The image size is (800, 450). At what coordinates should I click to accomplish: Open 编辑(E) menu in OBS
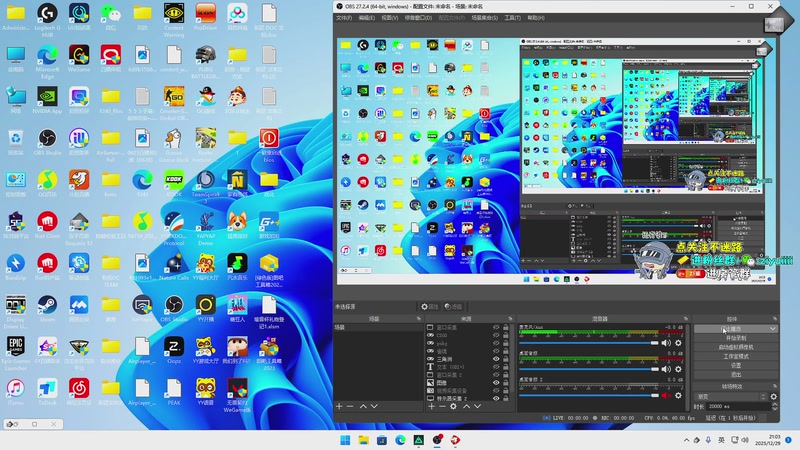point(366,18)
